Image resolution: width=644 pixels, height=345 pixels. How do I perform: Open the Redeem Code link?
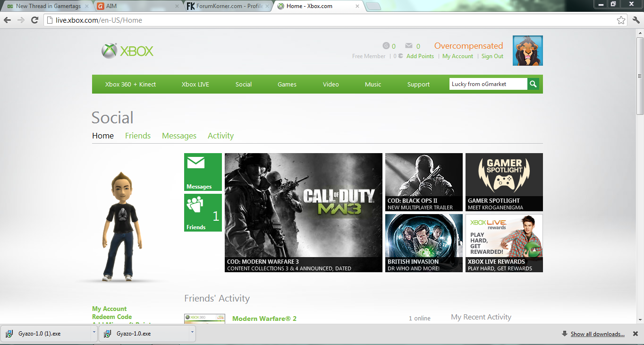[x=112, y=317]
